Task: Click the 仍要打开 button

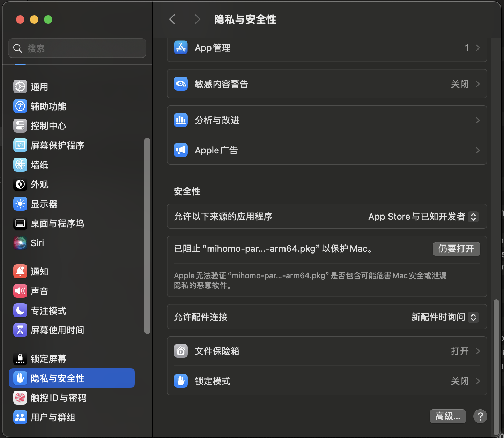Action: [x=456, y=249]
